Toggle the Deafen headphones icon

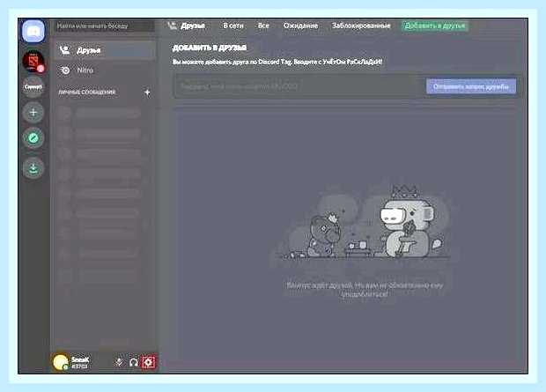tap(134, 362)
